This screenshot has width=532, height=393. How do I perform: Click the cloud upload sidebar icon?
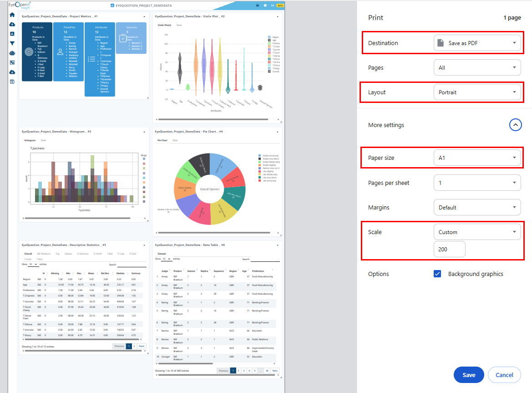tap(12, 25)
